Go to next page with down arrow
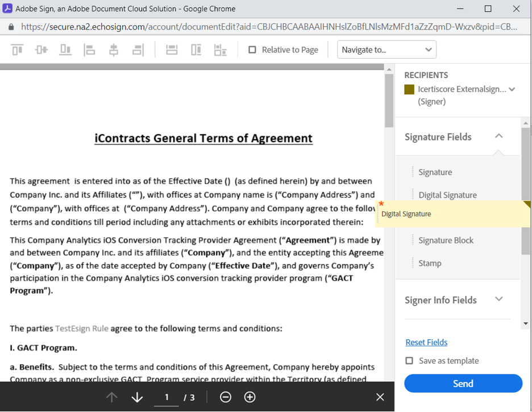Screen dimensions: 532x412 coord(137,397)
